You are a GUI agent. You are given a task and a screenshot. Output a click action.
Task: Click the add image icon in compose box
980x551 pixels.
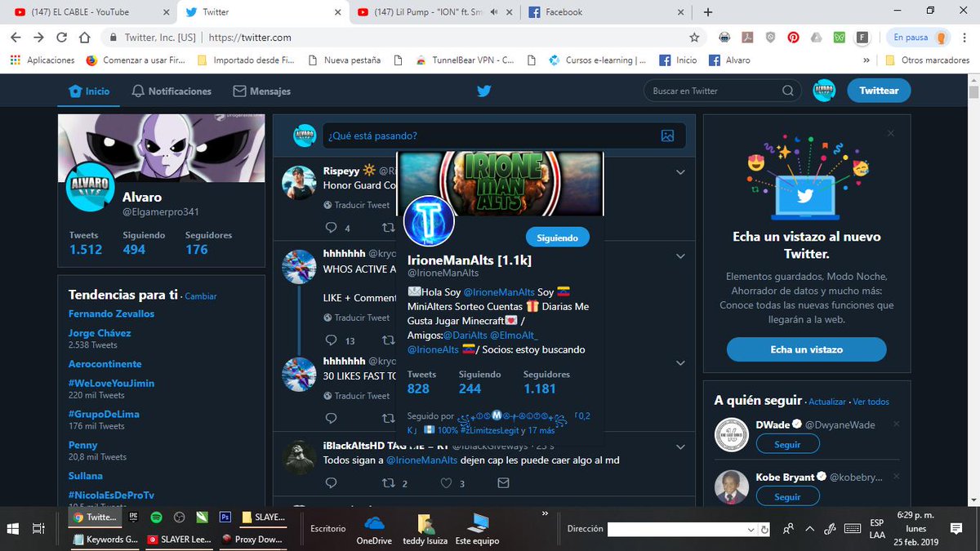coord(668,136)
